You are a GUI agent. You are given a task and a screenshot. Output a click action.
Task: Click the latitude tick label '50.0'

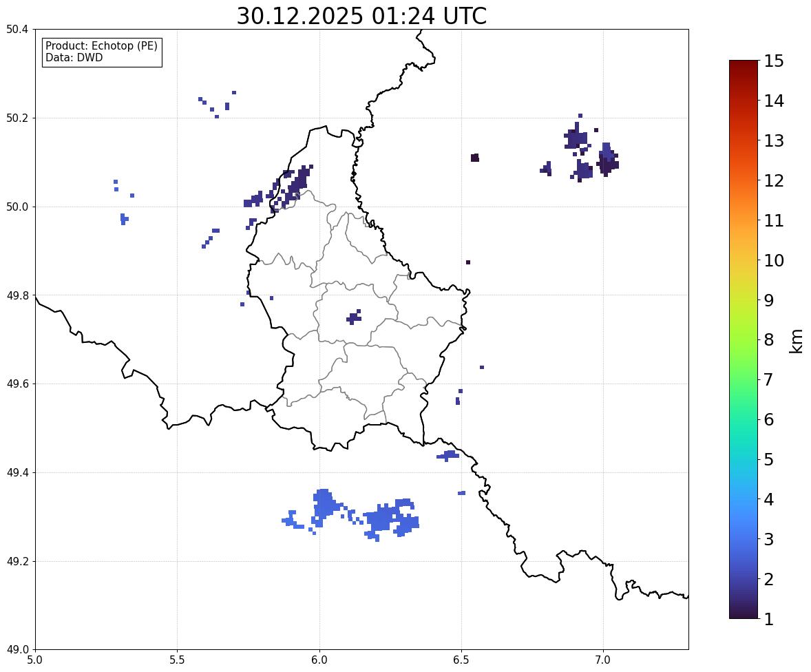[x=17, y=207]
